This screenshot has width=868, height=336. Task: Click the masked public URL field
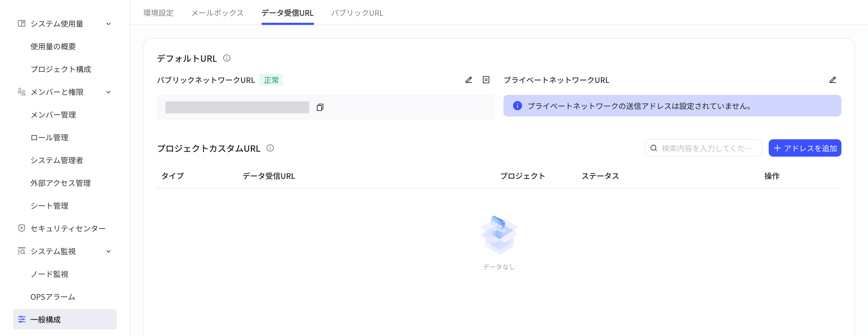(237, 107)
